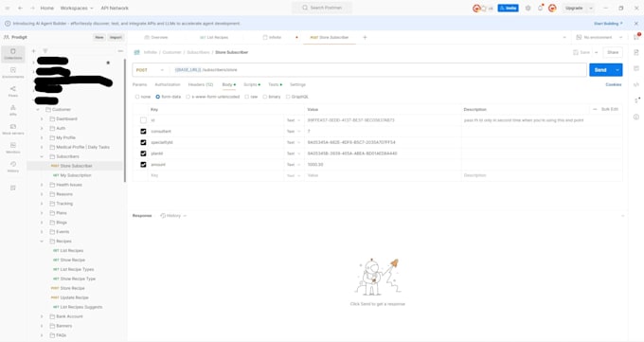Open the Cookies link
Screen dimensions: 644x342
[614, 84]
